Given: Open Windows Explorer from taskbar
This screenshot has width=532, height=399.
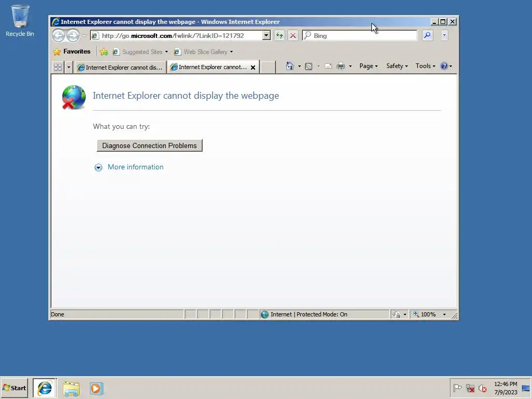Looking at the screenshot, I should 71,389.
